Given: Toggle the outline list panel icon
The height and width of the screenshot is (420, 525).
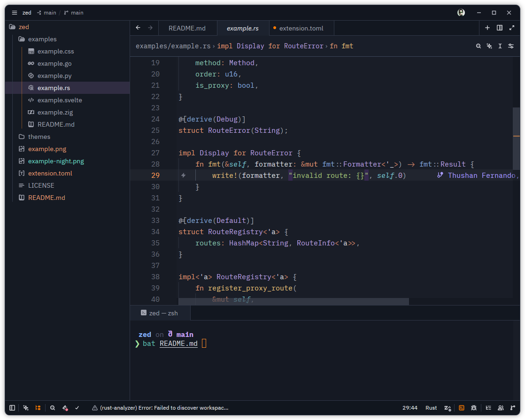Looking at the screenshot, I should [x=488, y=408].
